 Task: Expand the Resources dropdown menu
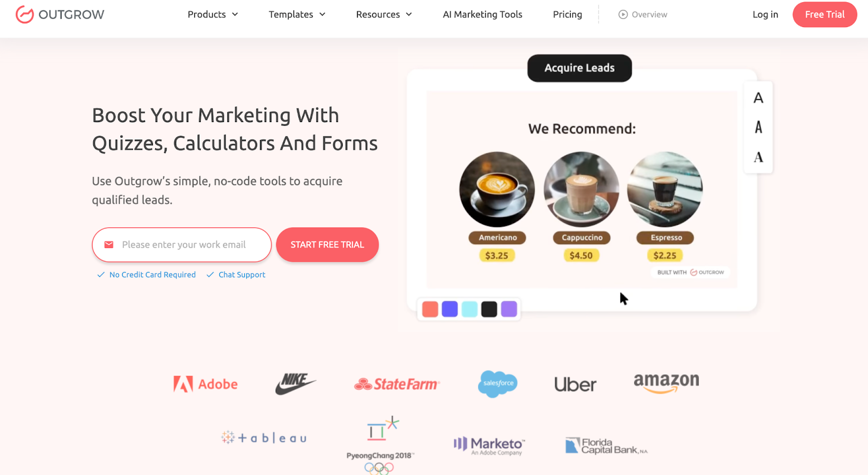coord(384,15)
